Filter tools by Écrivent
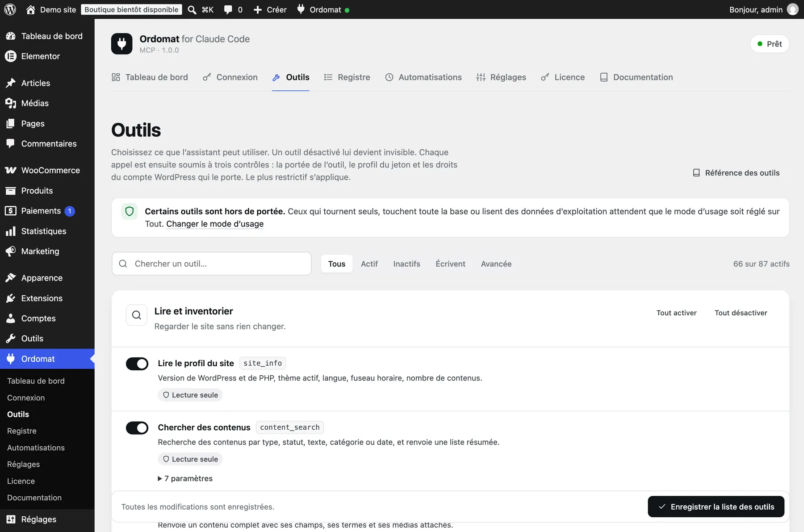 (x=451, y=264)
